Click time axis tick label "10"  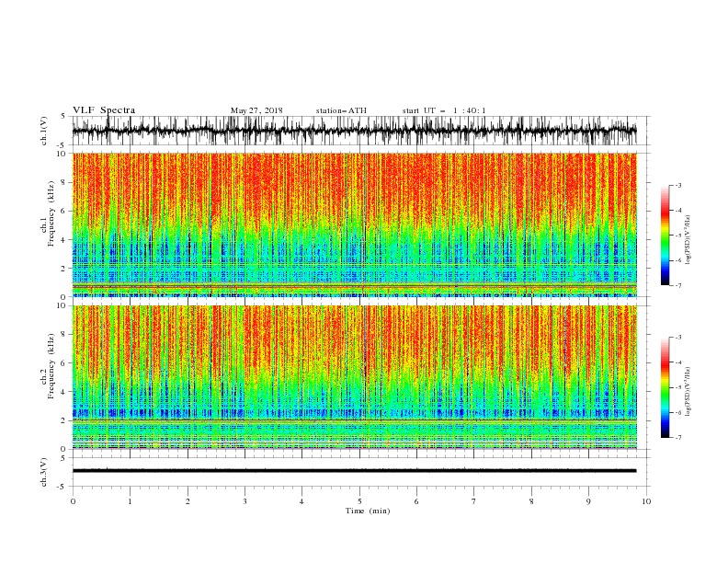tap(646, 501)
